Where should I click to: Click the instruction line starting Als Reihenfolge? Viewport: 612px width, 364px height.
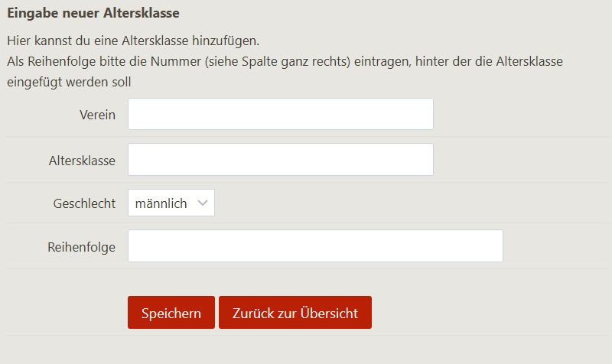pyautogui.click(x=285, y=61)
